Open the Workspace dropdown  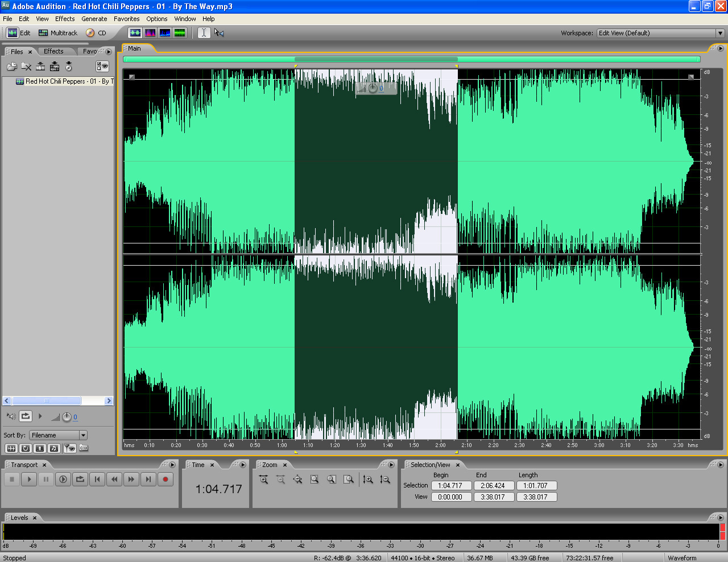pyautogui.click(x=660, y=33)
